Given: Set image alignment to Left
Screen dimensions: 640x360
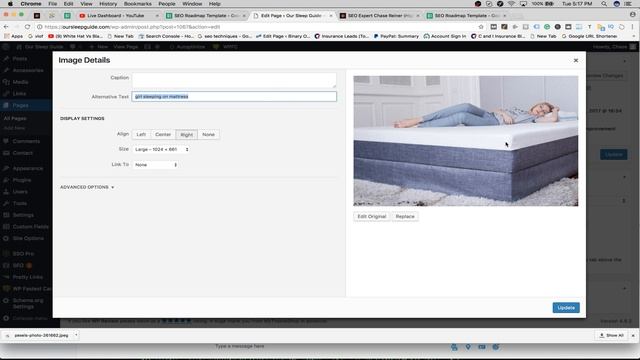Looking at the screenshot, I should click(141, 134).
